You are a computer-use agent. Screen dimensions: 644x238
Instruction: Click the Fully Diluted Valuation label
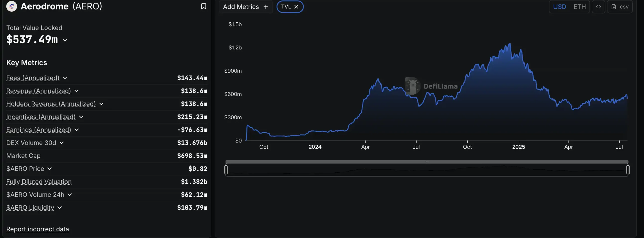(x=39, y=182)
